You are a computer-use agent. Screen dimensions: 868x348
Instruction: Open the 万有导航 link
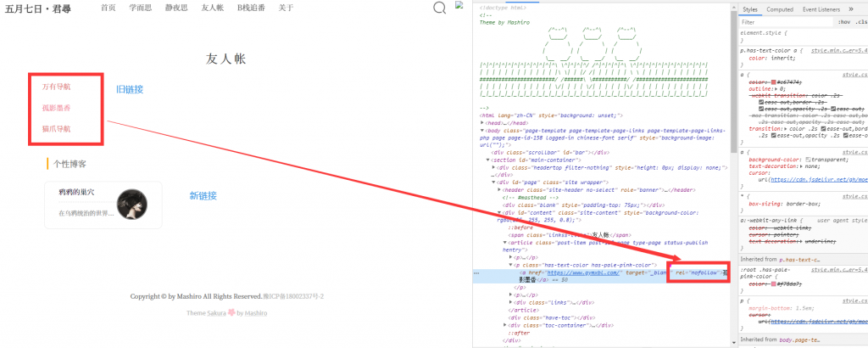click(57, 87)
